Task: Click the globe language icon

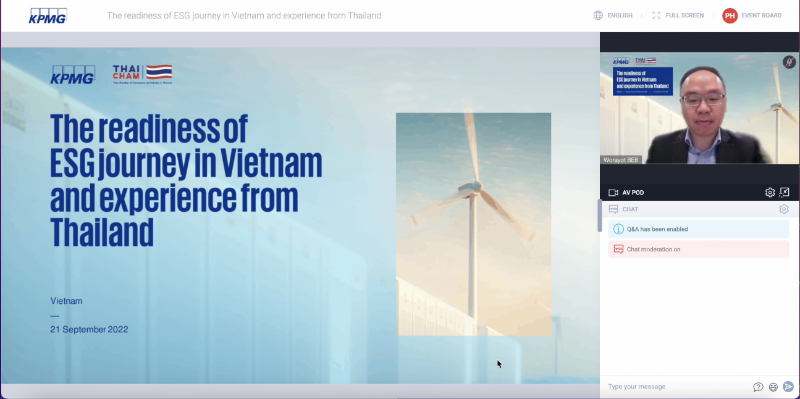Action: [598, 15]
